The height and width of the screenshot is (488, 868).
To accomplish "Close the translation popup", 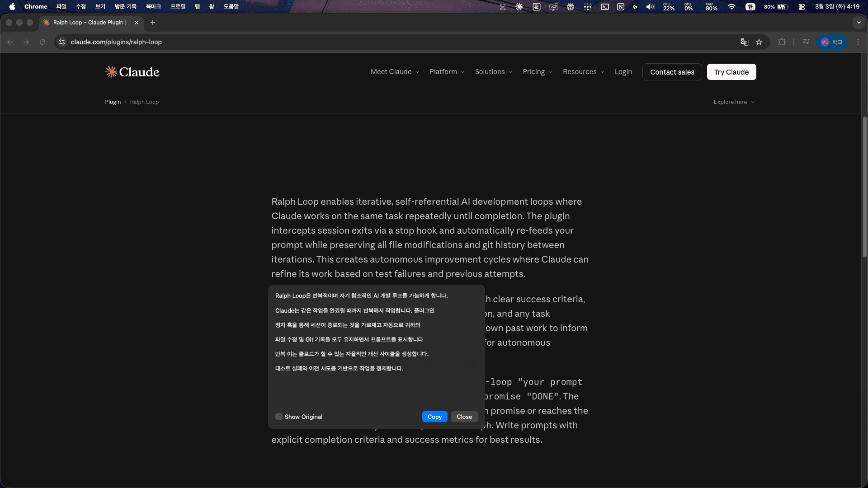I will point(464,417).
